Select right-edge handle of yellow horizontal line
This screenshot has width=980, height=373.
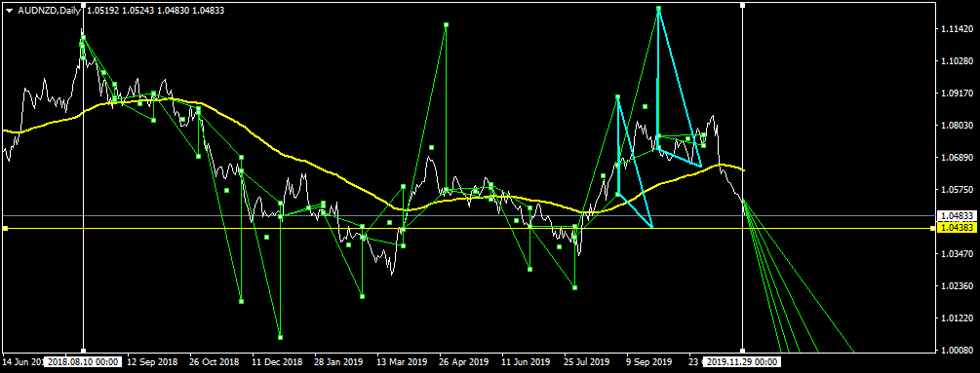(x=932, y=229)
